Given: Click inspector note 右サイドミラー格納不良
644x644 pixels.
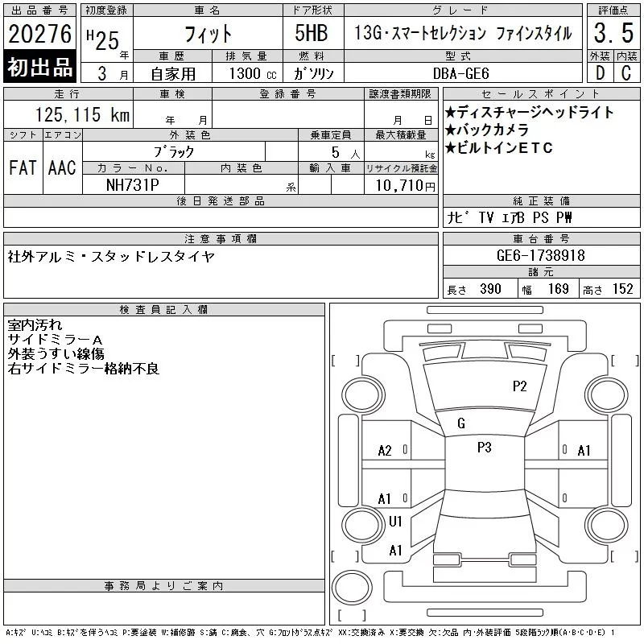Looking at the screenshot, I should pyautogui.click(x=84, y=369).
